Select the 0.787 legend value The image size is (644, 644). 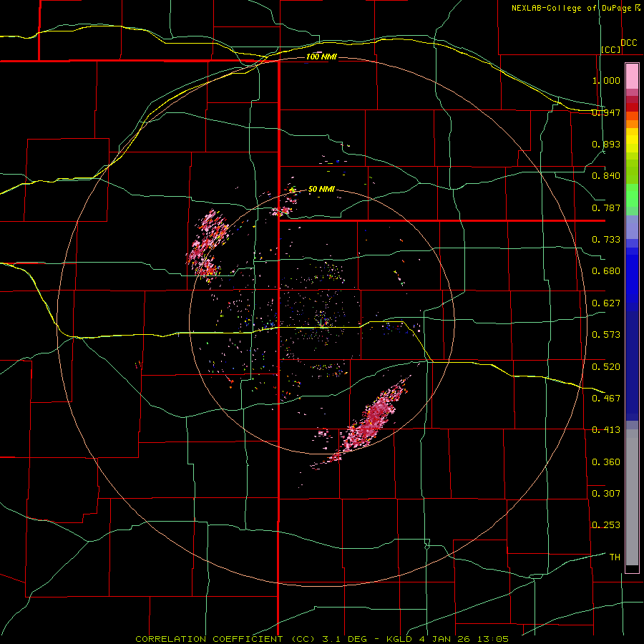coord(606,208)
